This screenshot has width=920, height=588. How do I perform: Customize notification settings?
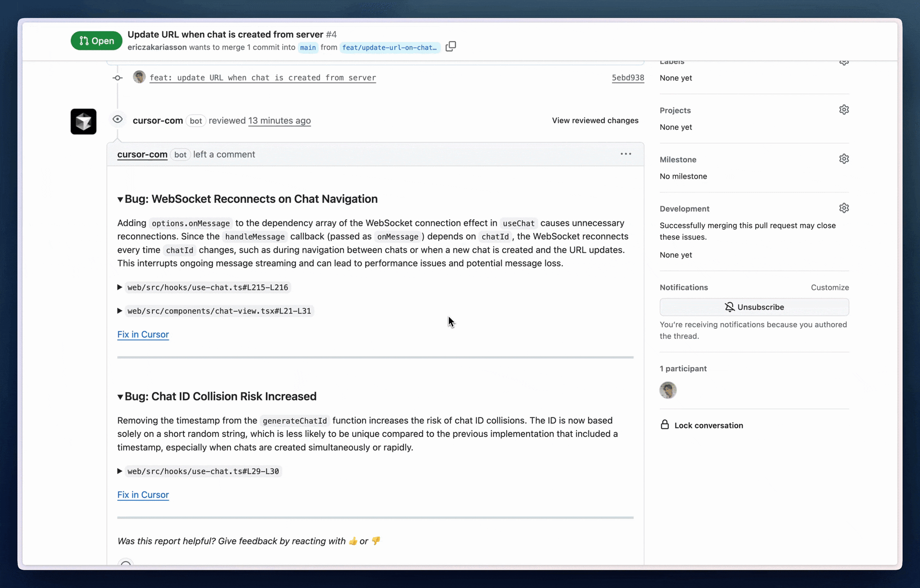[x=830, y=288]
